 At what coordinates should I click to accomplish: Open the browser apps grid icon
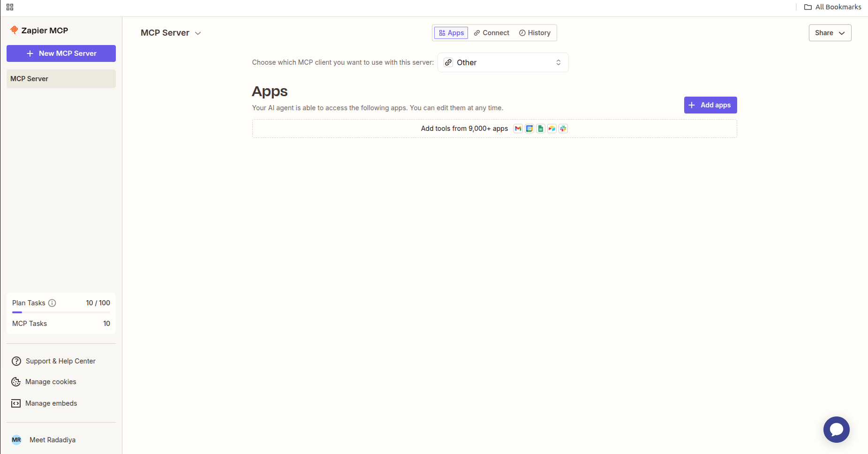[x=10, y=7]
